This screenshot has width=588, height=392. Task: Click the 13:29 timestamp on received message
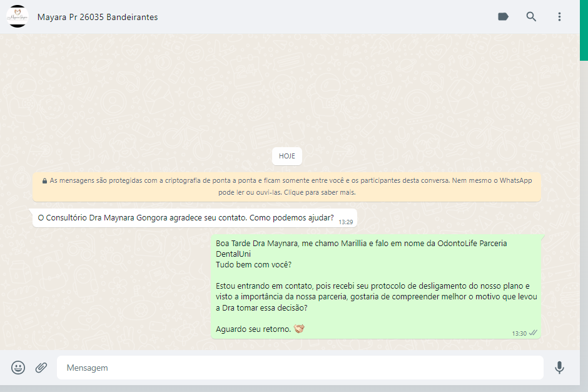click(345, 222)
